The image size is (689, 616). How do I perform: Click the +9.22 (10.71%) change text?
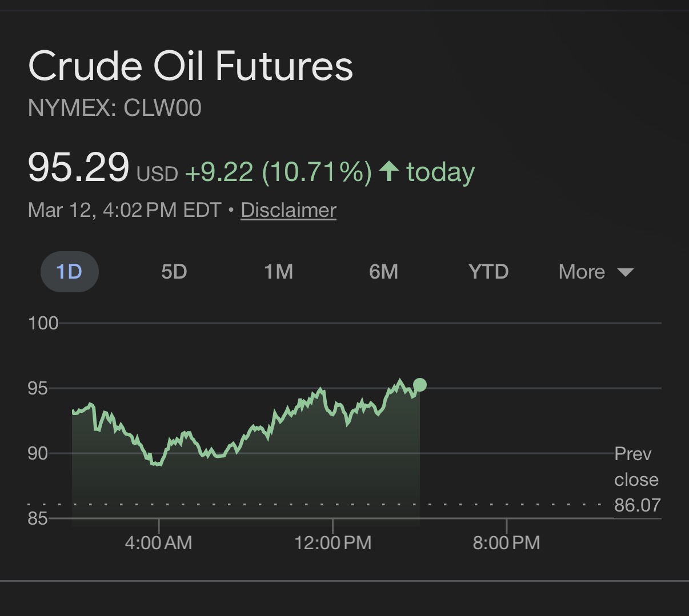[x=278, y=172]
